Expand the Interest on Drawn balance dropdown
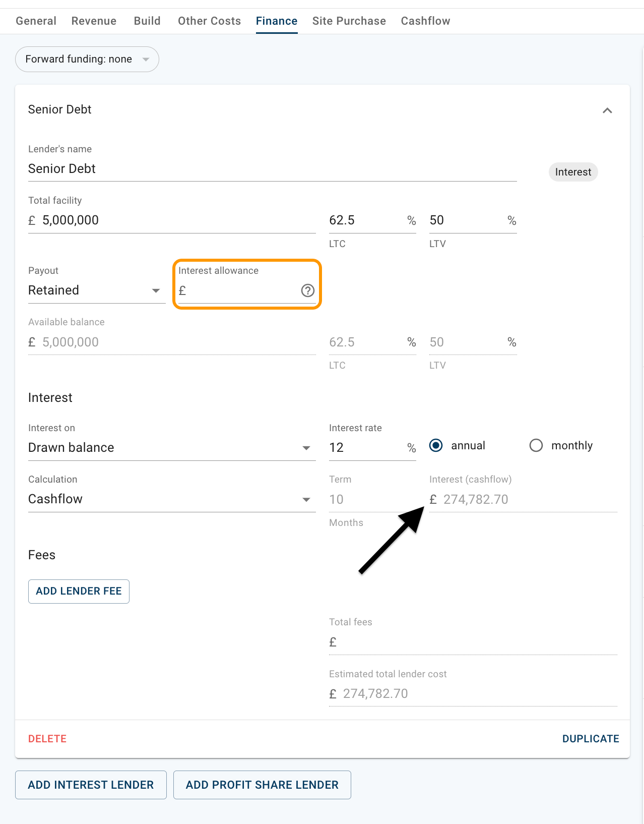 (x=172, y=448)
